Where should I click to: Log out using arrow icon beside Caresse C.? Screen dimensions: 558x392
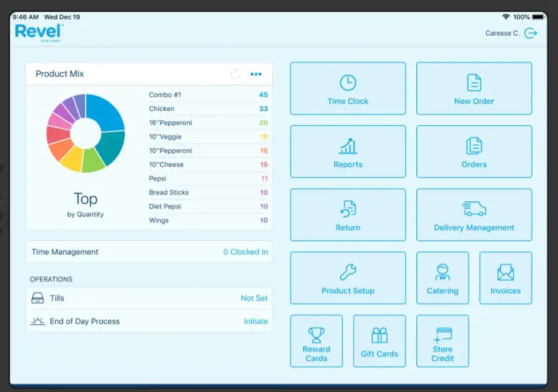pos(530,33)
